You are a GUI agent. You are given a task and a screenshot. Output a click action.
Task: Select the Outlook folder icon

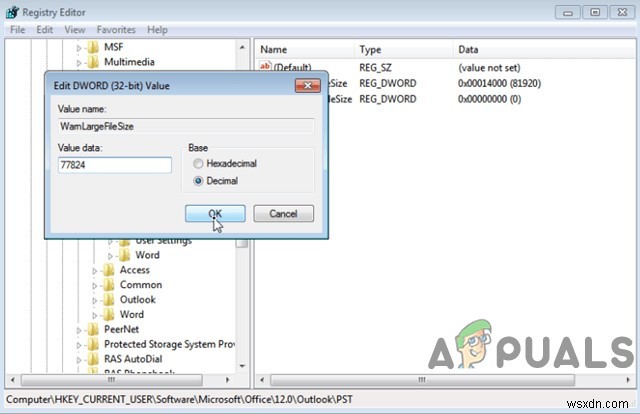coord(109,300)
